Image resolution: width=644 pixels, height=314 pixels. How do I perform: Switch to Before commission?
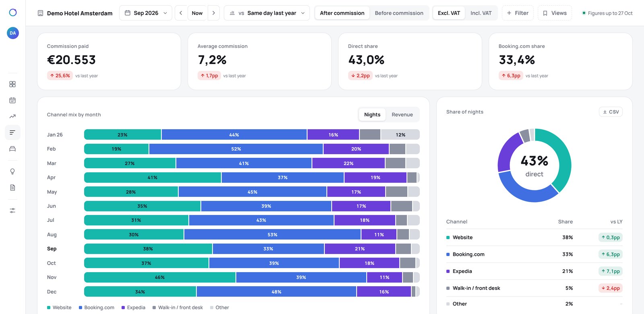[399, 13]
